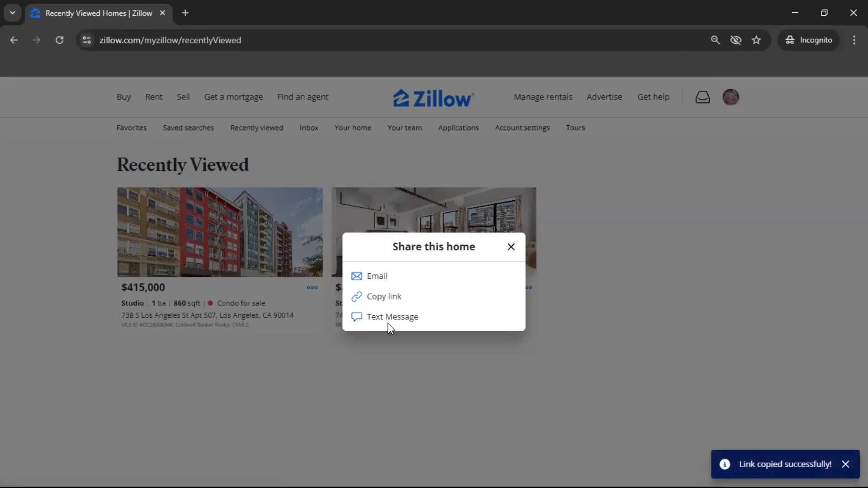The image size is (868, 488).
Task: Click the search magnifier in the toolbar
Action: [x=715, y=40]
